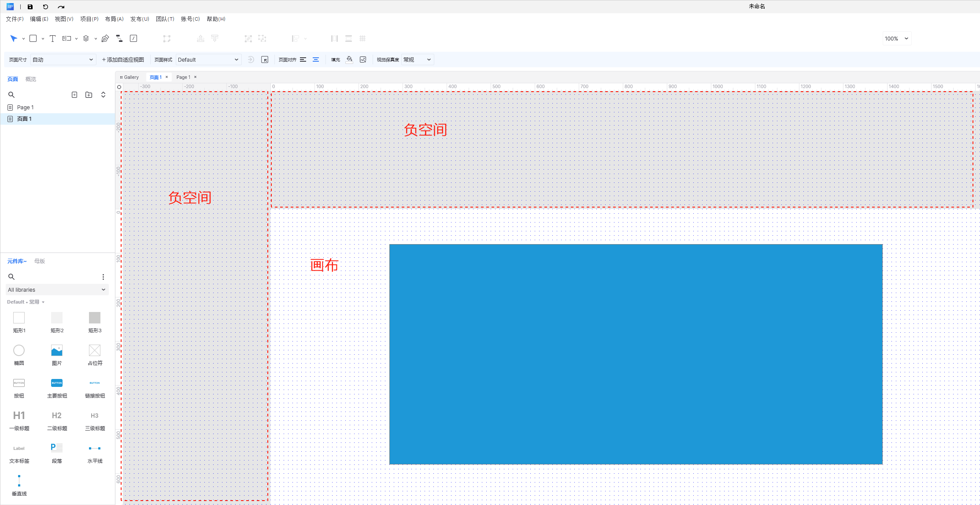Click the page fill color bucket
This screenshot has height=505, width=980.
pos(349,59)
